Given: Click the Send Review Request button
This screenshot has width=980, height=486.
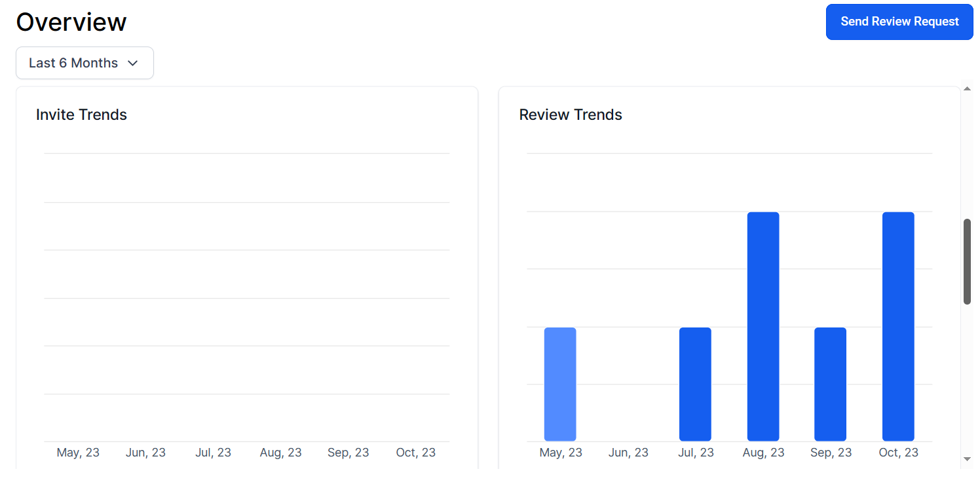Looking at the screenshot, I should (899, 22).
